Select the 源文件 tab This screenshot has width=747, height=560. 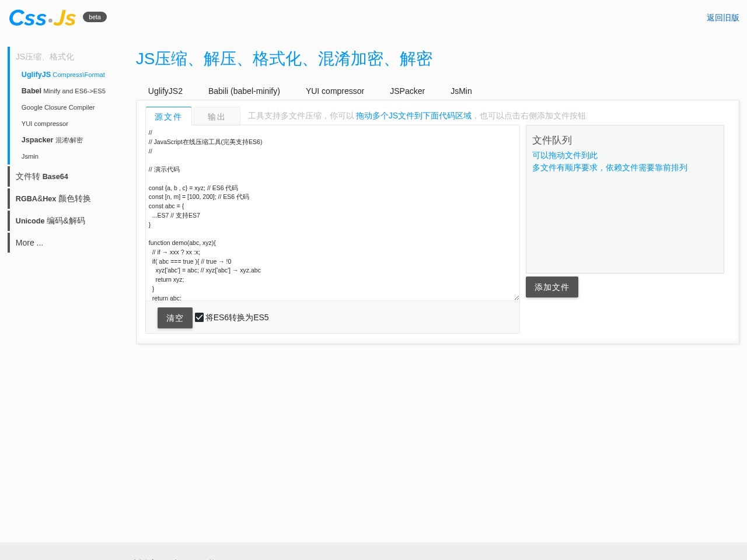pos(168,117)
